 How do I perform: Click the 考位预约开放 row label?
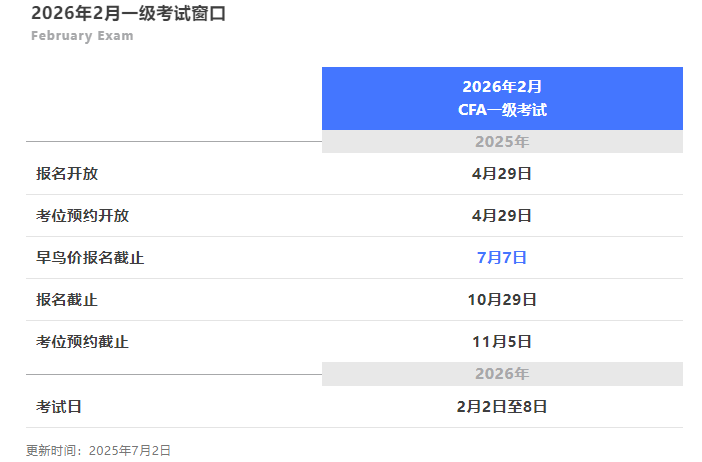click(x=83, y=216)
